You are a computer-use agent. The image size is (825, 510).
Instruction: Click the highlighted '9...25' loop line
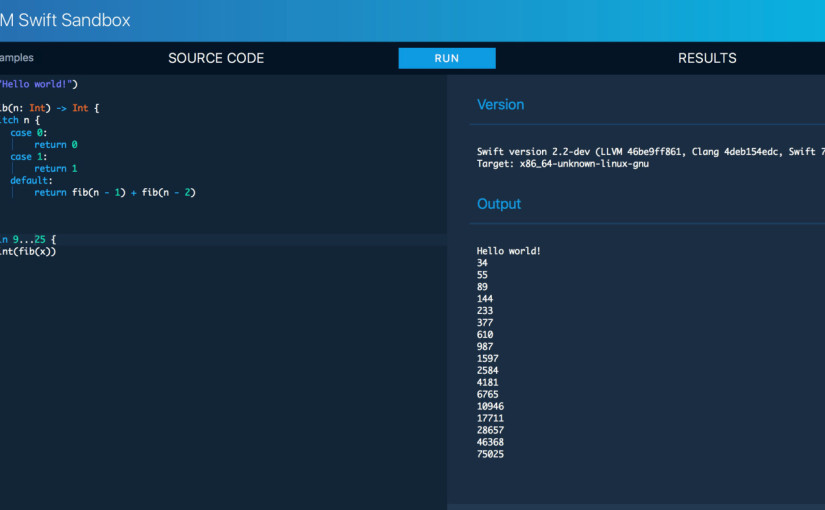point(30,240)
